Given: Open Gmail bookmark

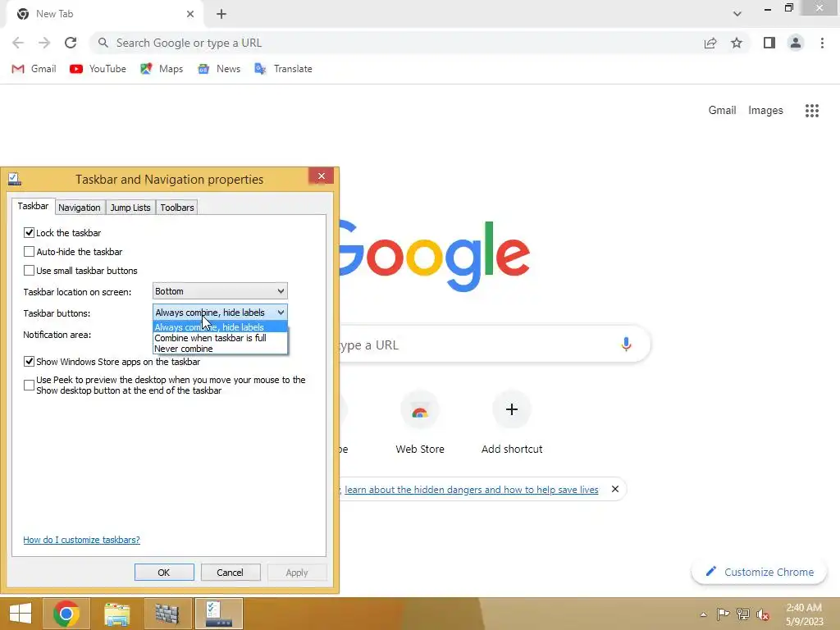Looking at the screenshot, I should pos(34,69).
